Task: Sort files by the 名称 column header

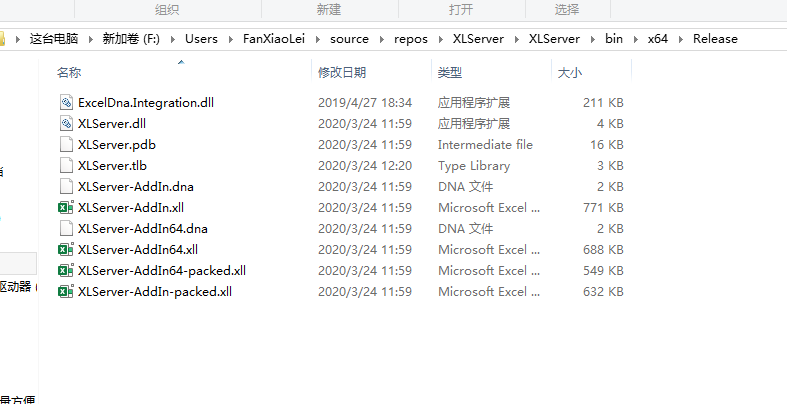Action: pyautogui.click(x=69, y=73)
